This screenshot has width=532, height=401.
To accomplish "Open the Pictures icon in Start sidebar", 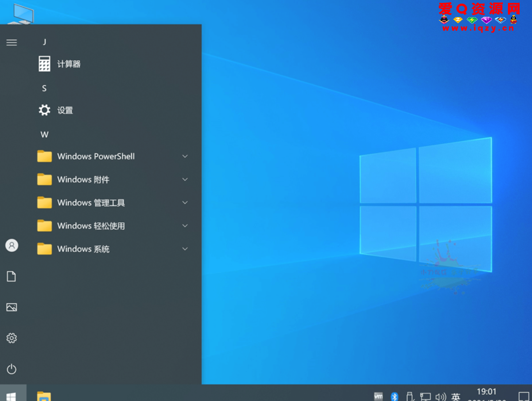I will (x=12, y=307).
